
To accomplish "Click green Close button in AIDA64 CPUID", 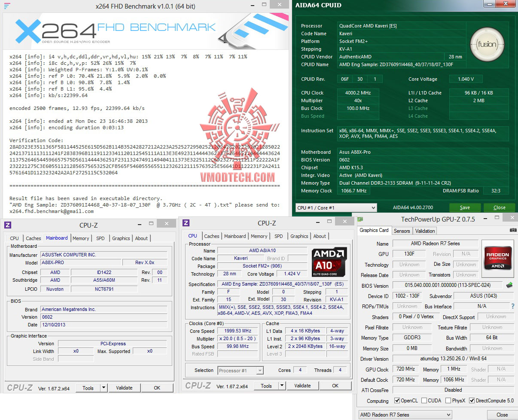I will click(499, 208).
